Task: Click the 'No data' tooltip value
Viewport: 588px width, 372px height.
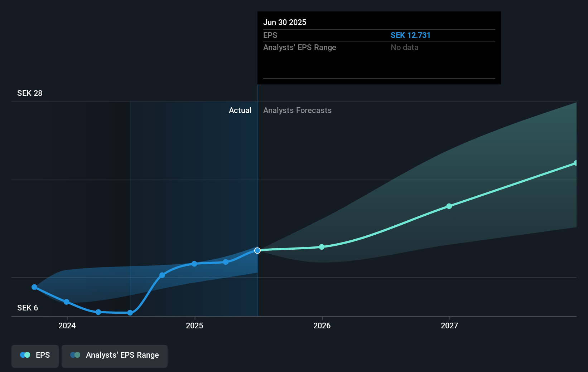Action: pos(404,47)
